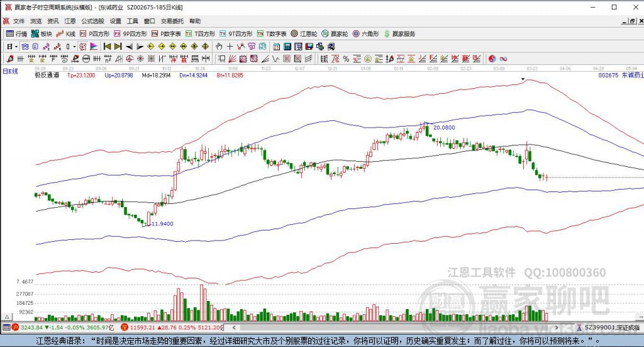This screenshot has height=347, width=644.
Task: Select the zigzag wave line tool
Action: tap(275, 59)
